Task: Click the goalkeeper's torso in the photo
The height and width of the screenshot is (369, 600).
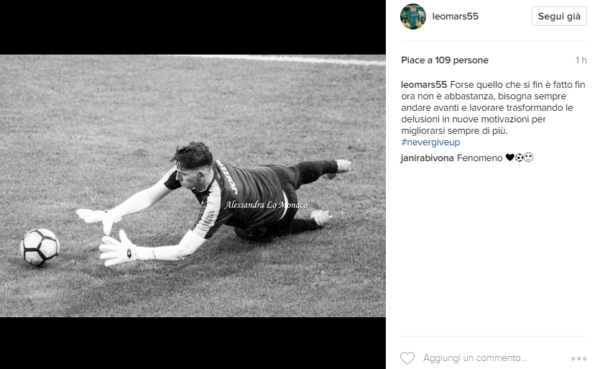Action: pos(245,197)
